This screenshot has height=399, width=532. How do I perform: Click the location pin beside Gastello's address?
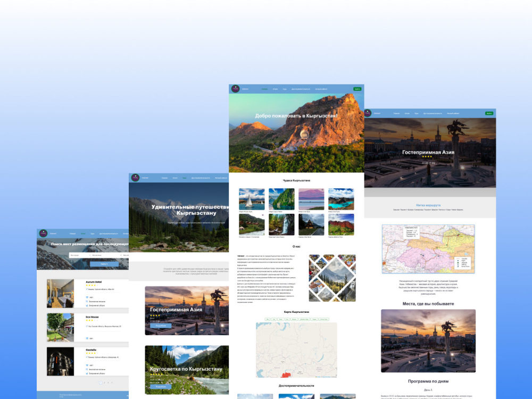(87, 358)
